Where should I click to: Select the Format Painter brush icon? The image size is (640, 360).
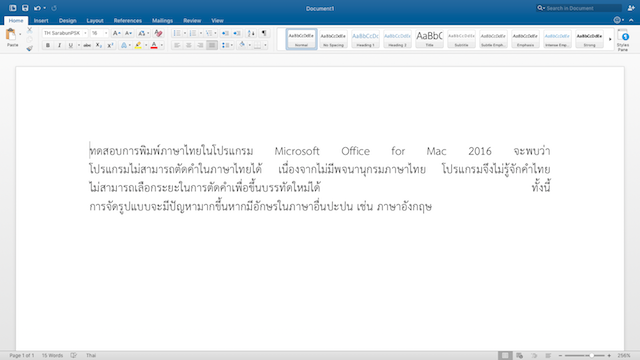(29, 49)
